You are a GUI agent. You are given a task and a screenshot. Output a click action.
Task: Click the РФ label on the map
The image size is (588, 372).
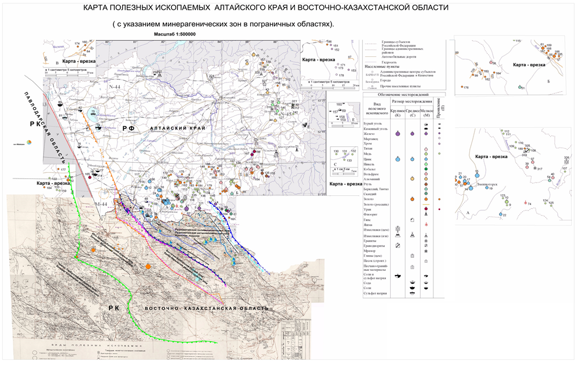point(128,128)
